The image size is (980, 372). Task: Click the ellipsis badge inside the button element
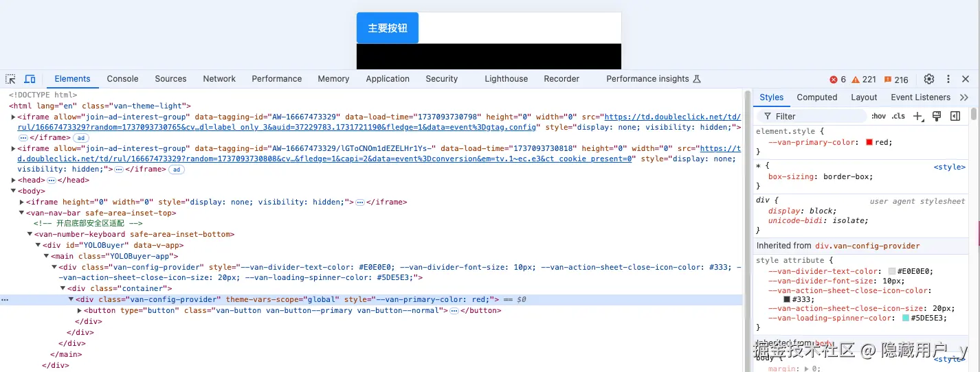point(454,311)
